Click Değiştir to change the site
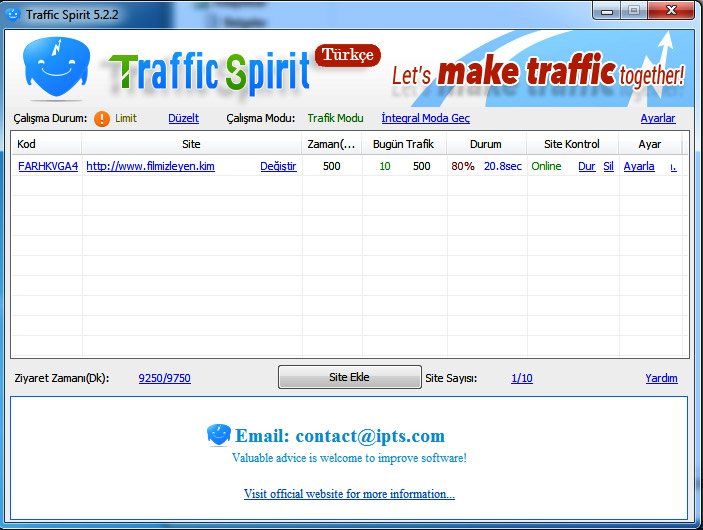703x530 pixels. 278,166
